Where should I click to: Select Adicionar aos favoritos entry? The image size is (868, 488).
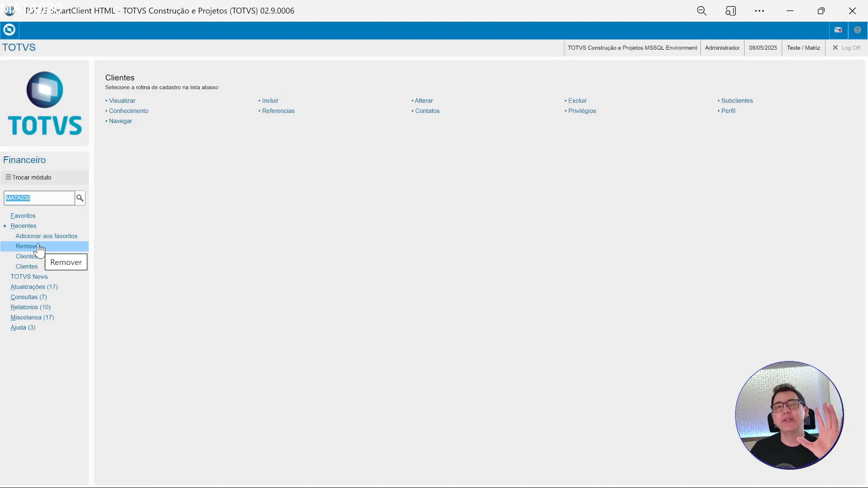tap(46, 236)
